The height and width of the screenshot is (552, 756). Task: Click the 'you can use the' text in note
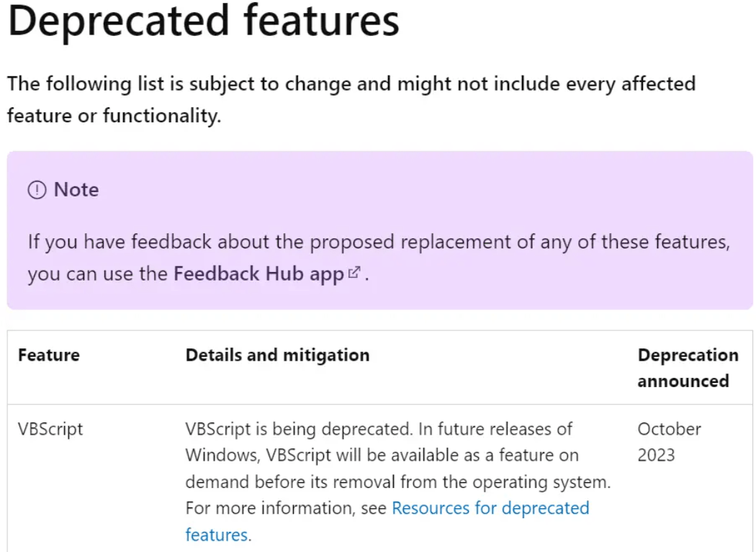97,273
